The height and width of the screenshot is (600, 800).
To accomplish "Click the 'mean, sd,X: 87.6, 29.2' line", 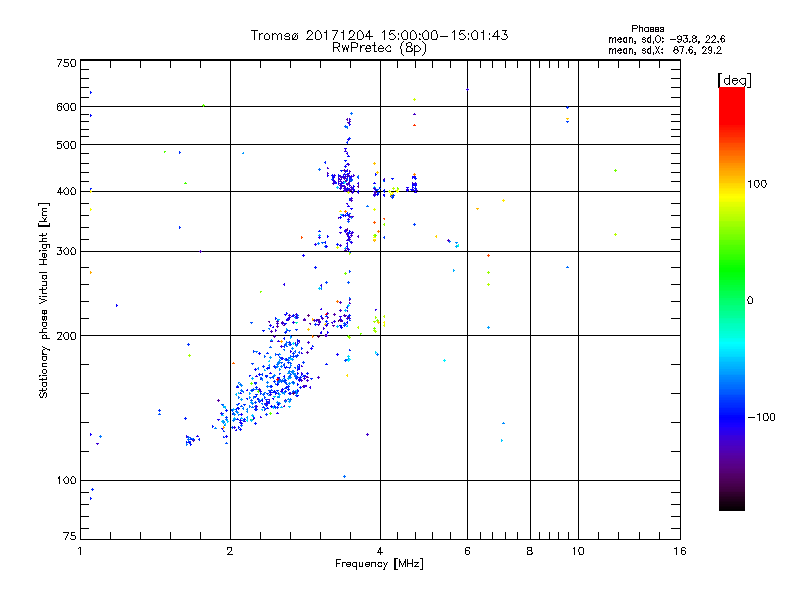I will pyautogui.click(x=665, y=50).
